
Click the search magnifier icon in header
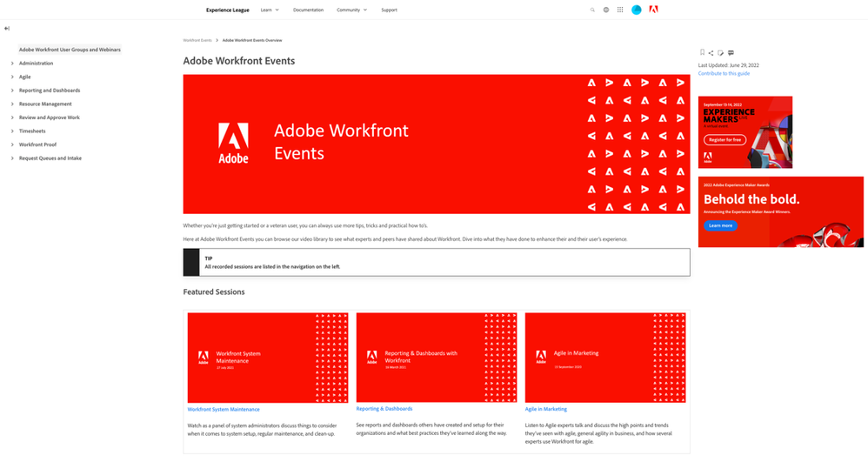coord(592,10)
